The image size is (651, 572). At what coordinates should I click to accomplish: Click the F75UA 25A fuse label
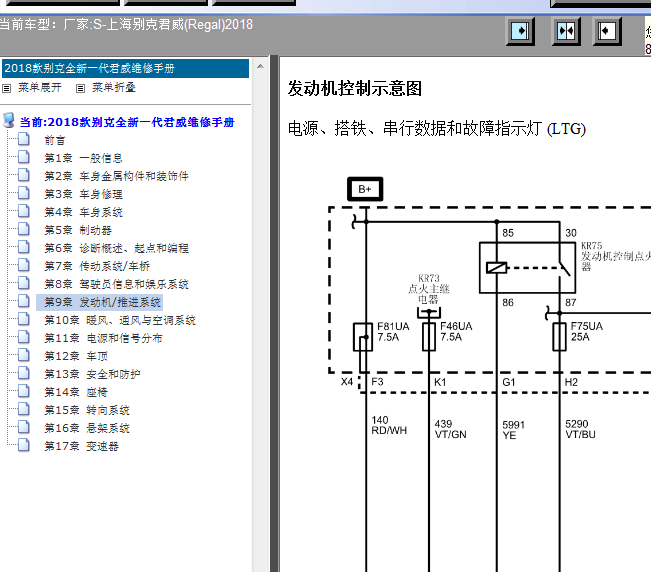pos(586,332)
